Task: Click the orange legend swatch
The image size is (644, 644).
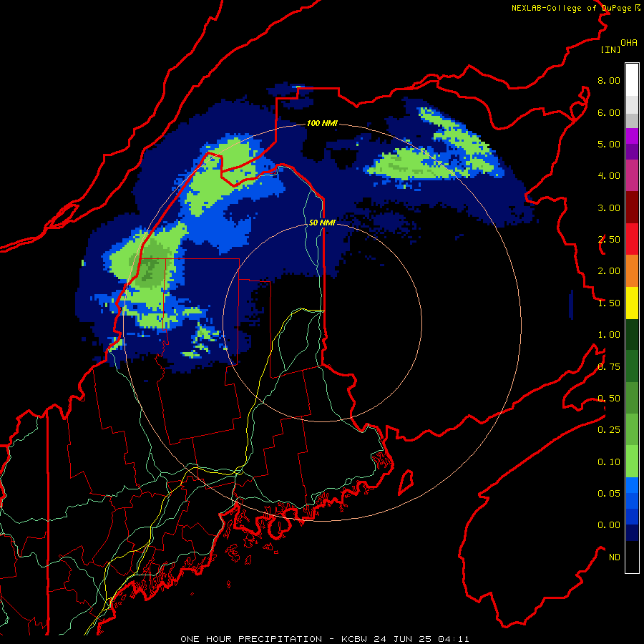Action: pyautogui.click(x=632, y=271)
